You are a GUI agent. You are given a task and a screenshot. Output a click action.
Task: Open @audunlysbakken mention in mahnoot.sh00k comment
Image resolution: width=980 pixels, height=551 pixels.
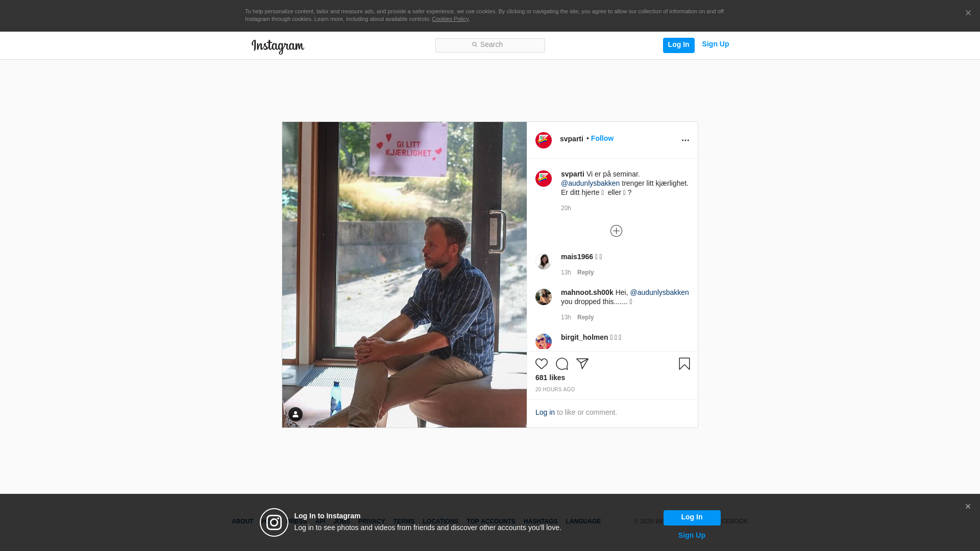click(659, 292)
